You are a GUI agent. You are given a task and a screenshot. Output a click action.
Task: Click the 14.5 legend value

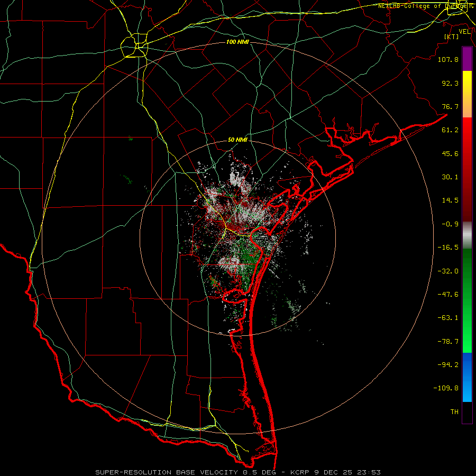450,200
